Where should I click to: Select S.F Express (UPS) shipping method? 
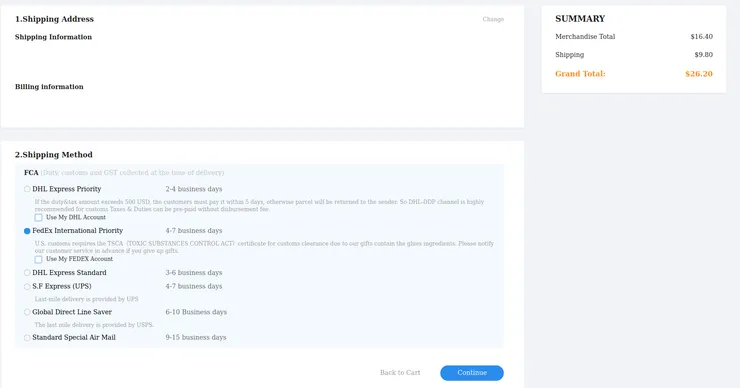tap(27, 287)
